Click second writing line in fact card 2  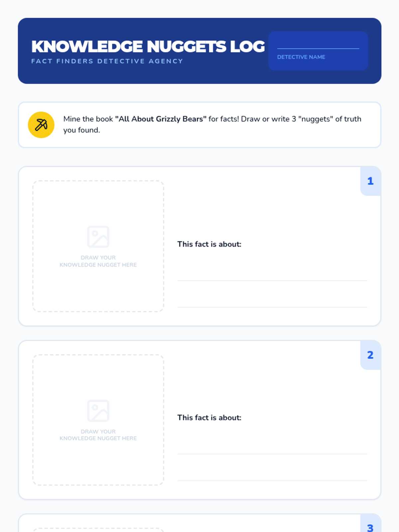(x=272, y=480)
